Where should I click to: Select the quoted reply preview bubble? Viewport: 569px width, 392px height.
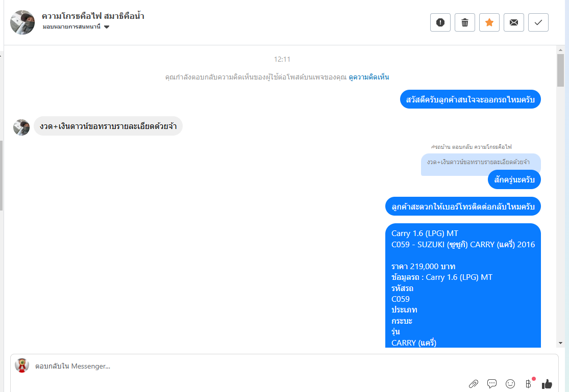pos(481,163)
